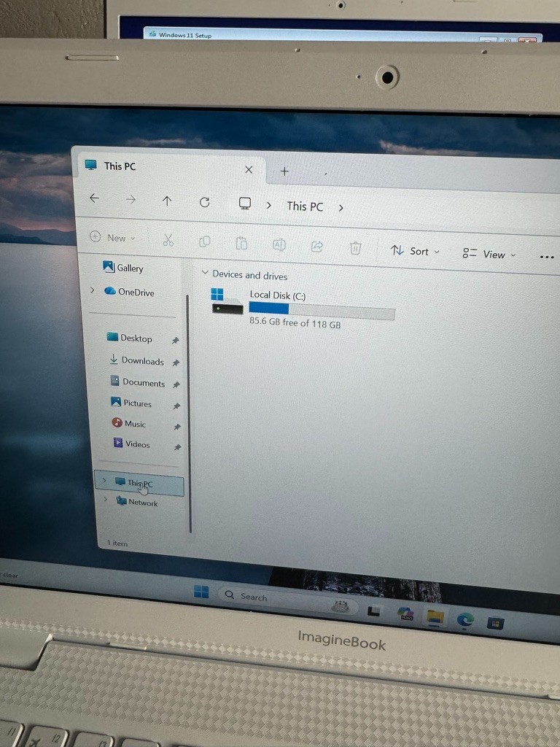The image size is (560, 747).
Task: Click the Share toolbar icon
Action: pos(317,247)
